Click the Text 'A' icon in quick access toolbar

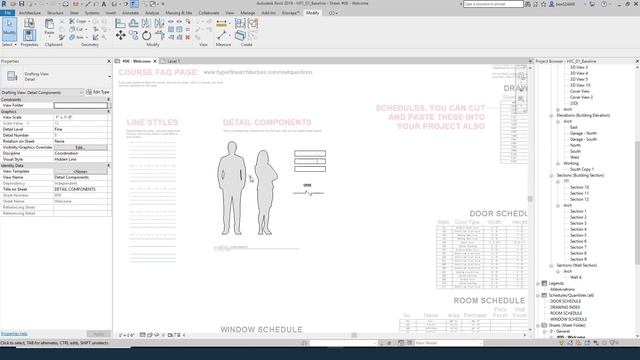[x=104, y=4]
